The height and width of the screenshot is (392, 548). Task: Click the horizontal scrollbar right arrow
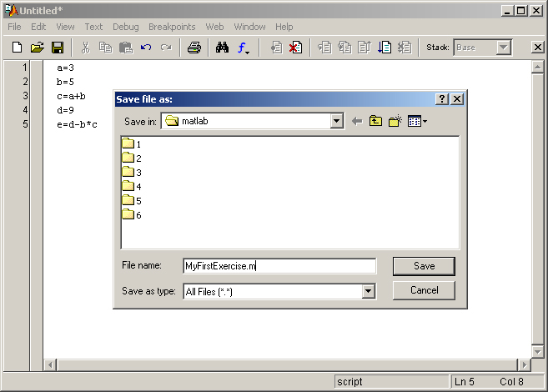tap(525, 365)
